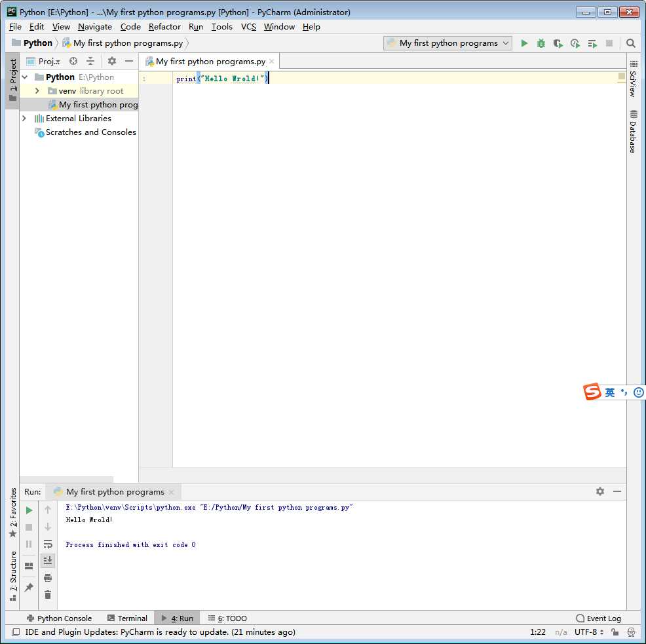
Task: Locate file with Project panel crosshair icon
Action: (73, 62)
